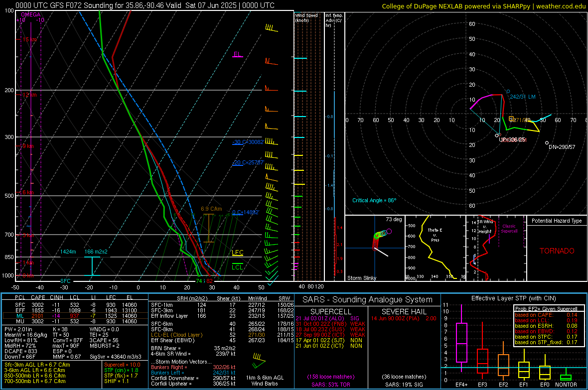The image size is (588, 390).
Task: Click the 'DownT = 66F' value
Action: 20,357
